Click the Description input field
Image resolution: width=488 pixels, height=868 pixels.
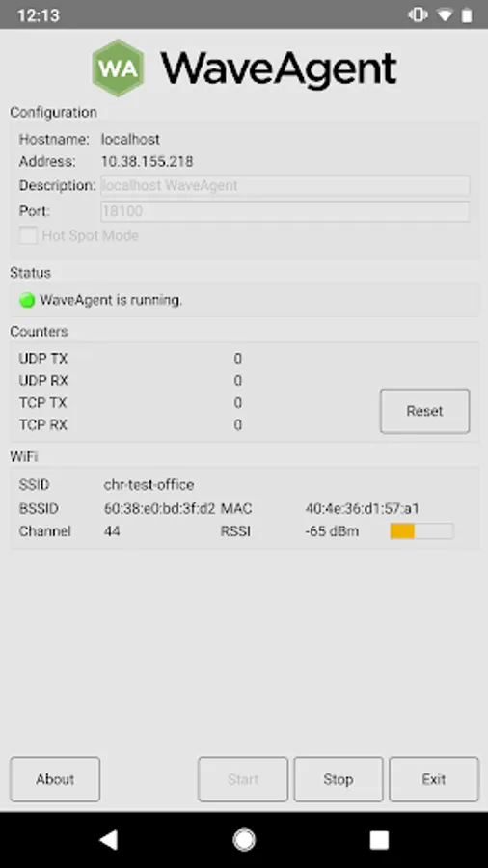tap(285, 185)
